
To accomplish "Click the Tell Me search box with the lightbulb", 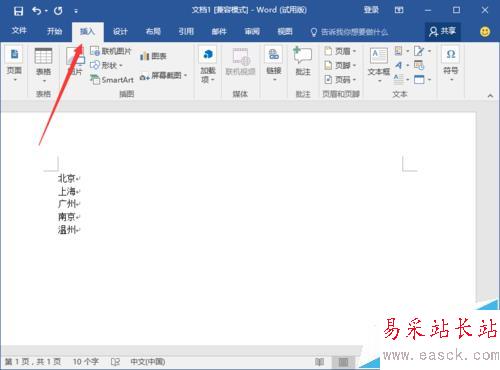I will [x=349, y=32].
